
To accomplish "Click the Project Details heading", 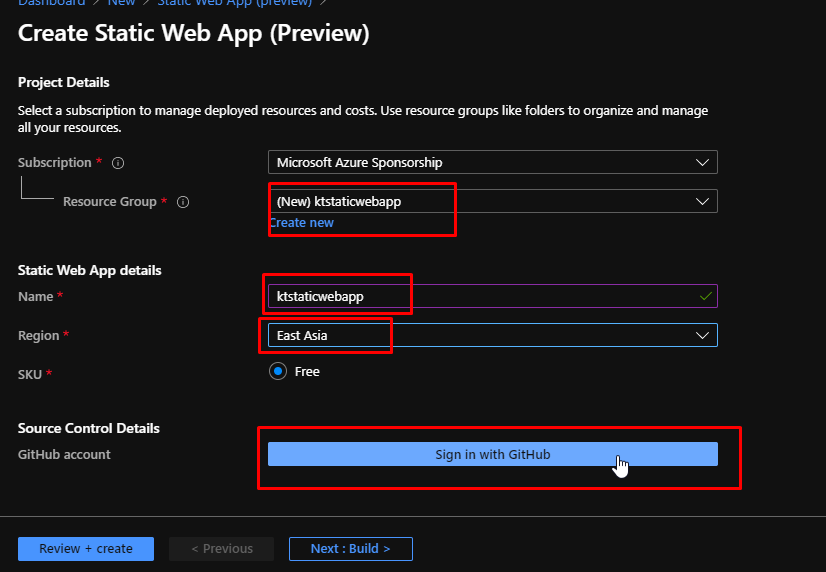I will 64,83.
